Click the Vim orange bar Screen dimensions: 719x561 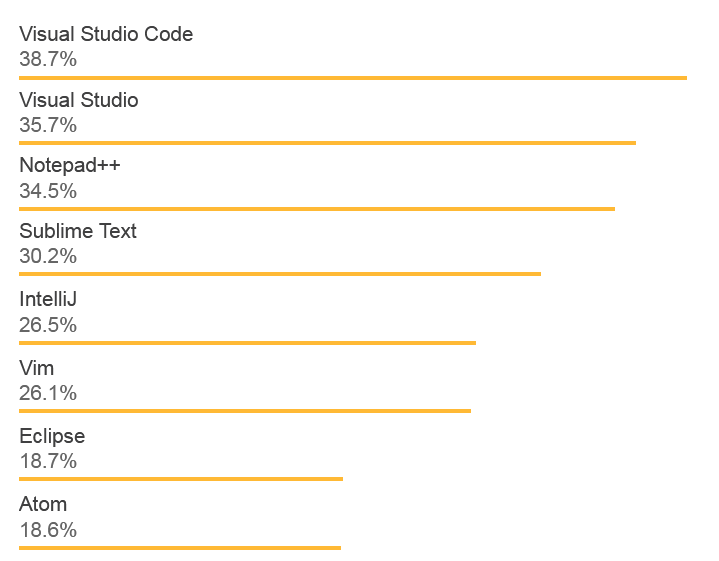click(244, 410)
